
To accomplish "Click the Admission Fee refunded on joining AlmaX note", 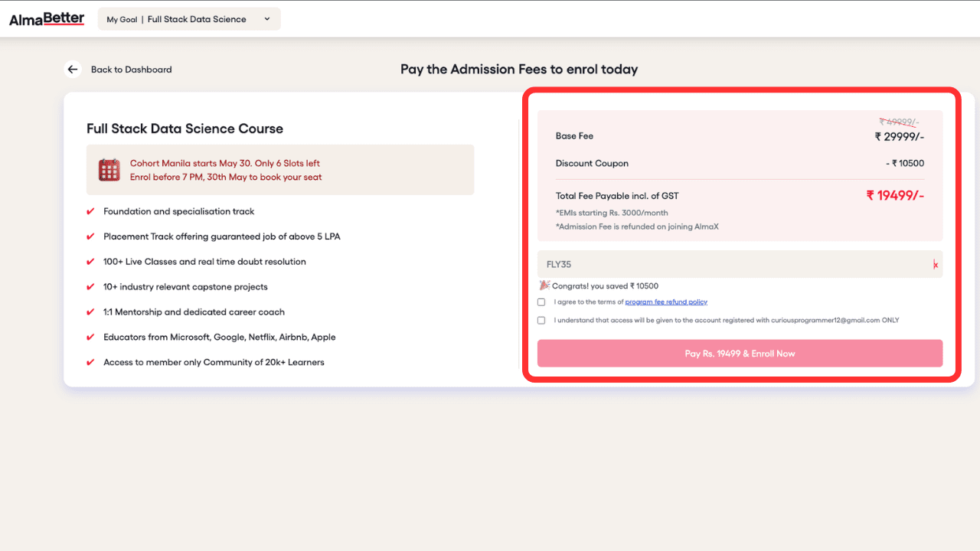I will [637, 227].
